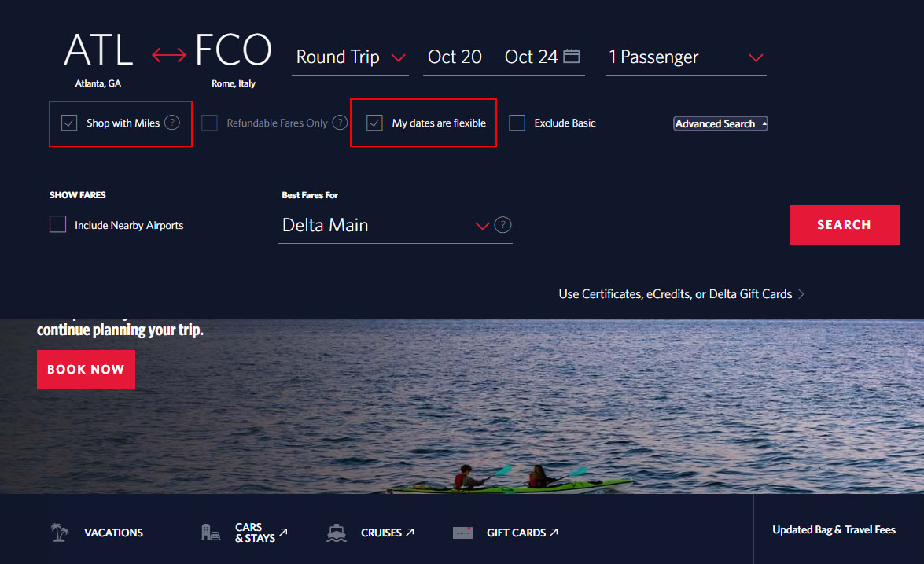Screen dimensions: 924x564
Task: Enable Exclude Basic checkbox
Action: point(517,123)
